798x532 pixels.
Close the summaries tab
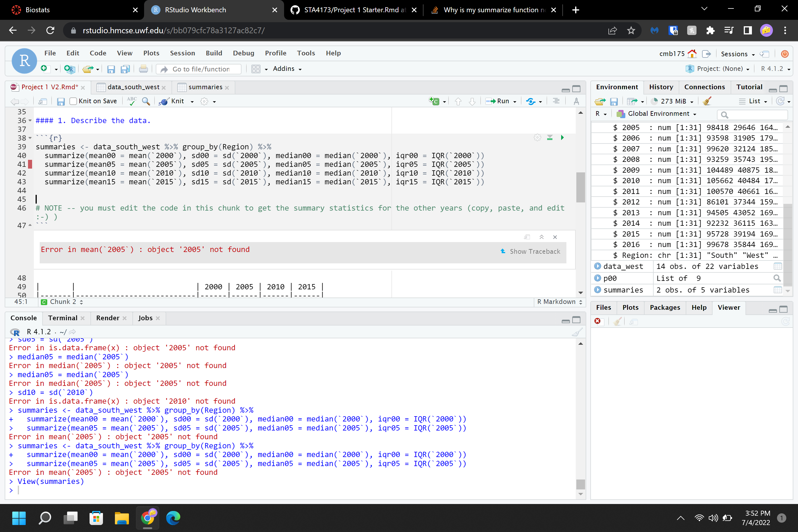(x=227, y=88)
